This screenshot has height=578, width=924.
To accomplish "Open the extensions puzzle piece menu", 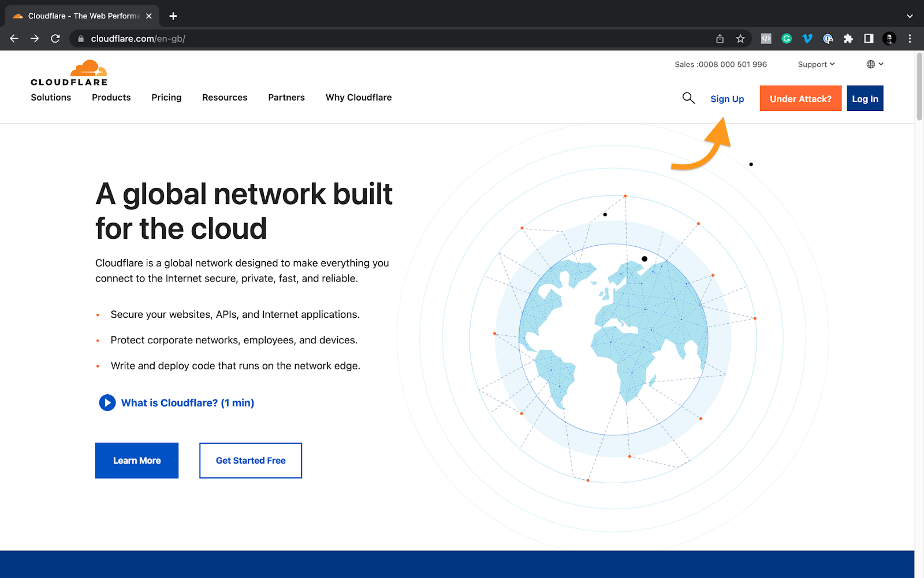I will coord(848,39).
